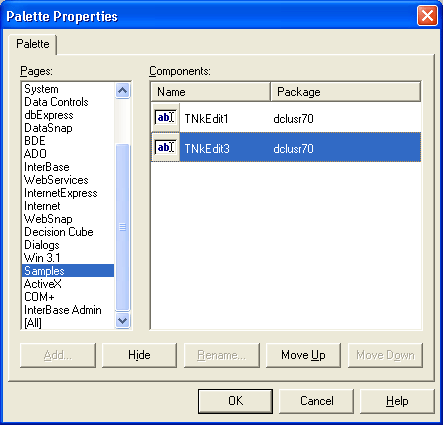The height and width of the screenshot is (425, 443).
Task: Click the Name column header
Action: tap(210, 92)
